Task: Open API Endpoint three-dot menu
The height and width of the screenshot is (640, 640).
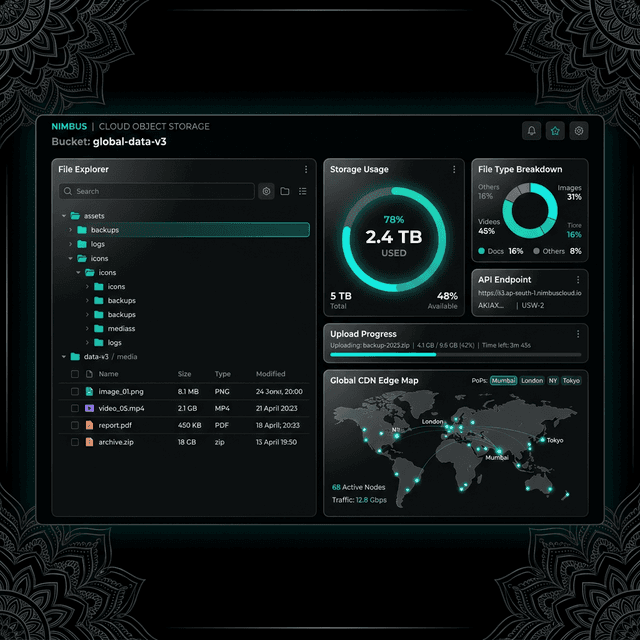Action: (578, 280)
